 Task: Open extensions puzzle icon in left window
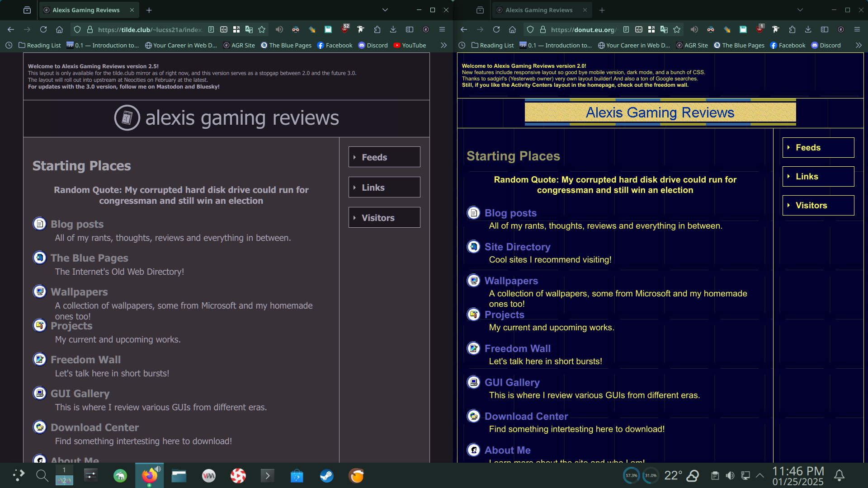(377, 29)
